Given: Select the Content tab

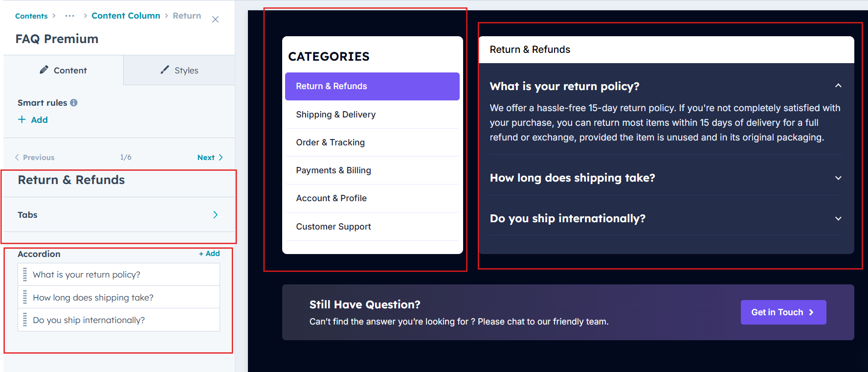Looking at the screenshot, I should pyautogui.click(x=63, y=70).
